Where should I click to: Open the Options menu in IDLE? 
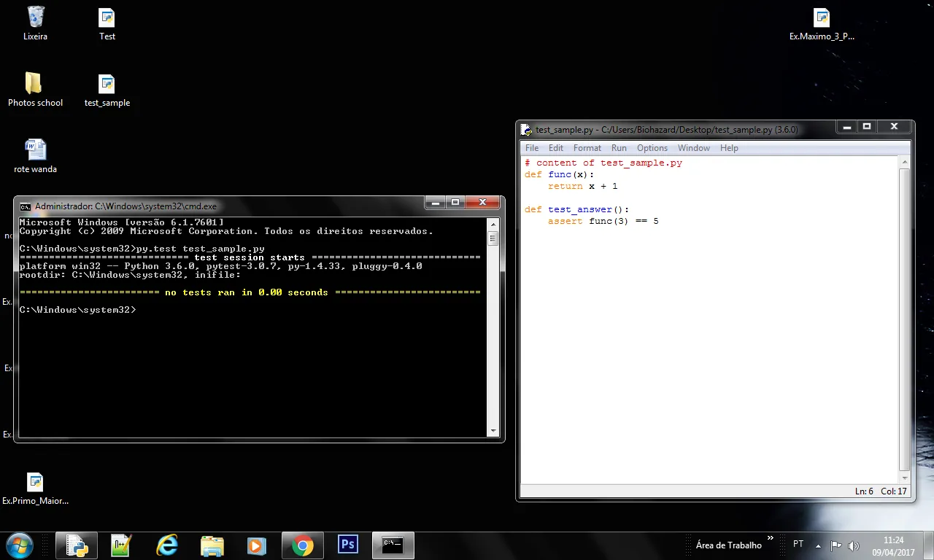click(x=652, y=148)
